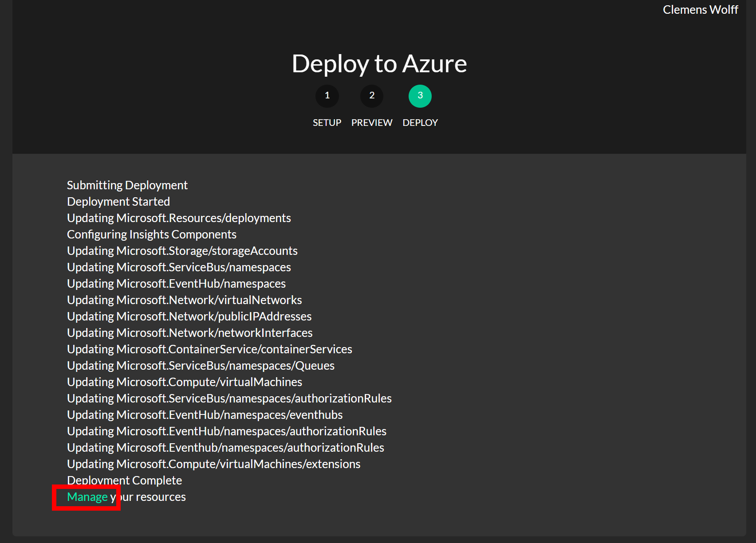Click 'Updating Microsoft.ServiceBus/namespaces' line
The height and width of the screenshot is (543, 756).
click(179, 267)
